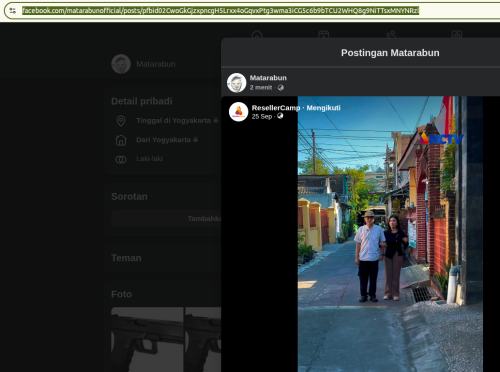Click the lock icon after Tinggal di Yogyakarta
The image size is (500, 372).
(x=216, y=120)
